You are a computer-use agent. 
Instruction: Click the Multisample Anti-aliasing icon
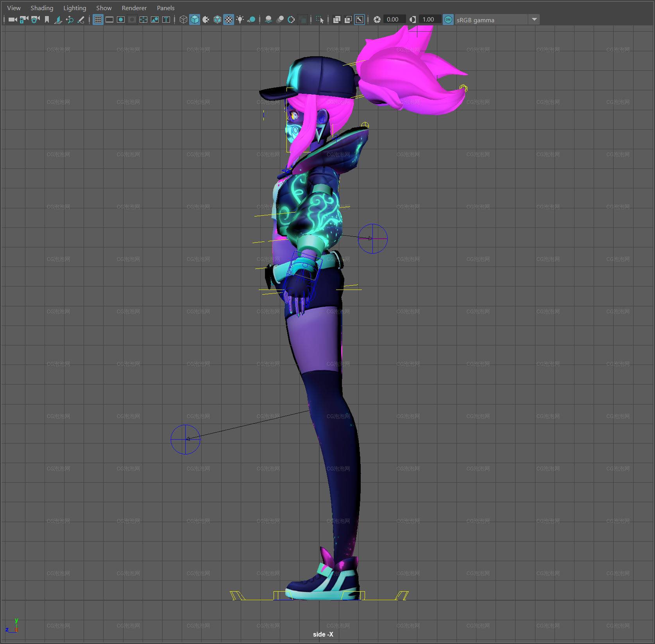(x=291, y=20)
